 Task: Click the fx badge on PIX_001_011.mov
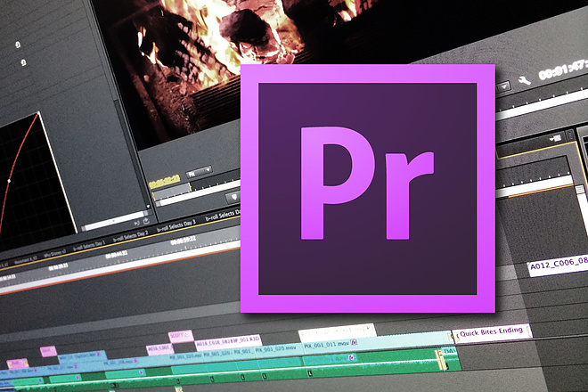click(x=354, y=342)
